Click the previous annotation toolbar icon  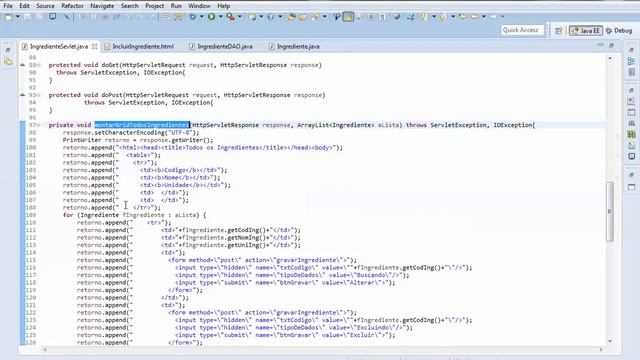click(x=442, y=17)
